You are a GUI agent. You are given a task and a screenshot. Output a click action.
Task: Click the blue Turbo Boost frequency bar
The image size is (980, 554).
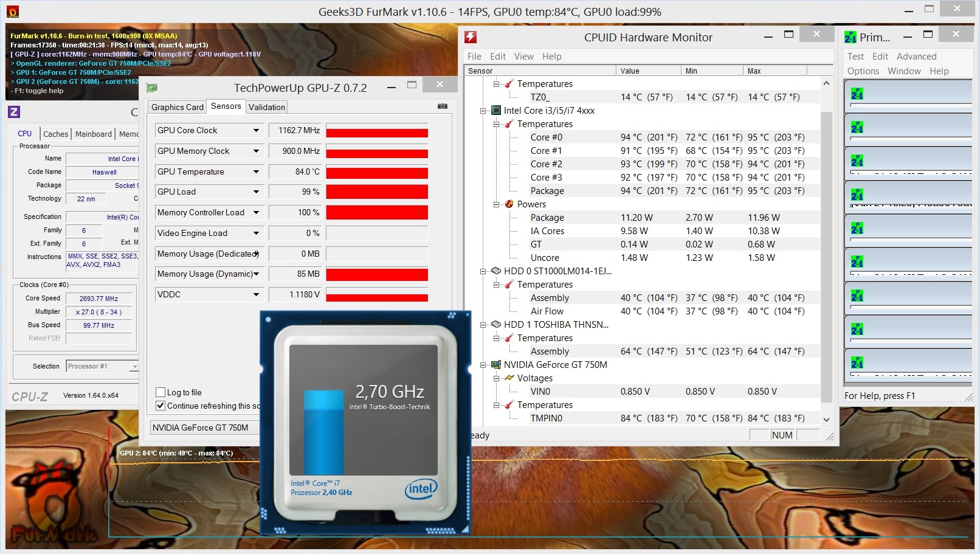pyautogui.click(x=323, y=432)
